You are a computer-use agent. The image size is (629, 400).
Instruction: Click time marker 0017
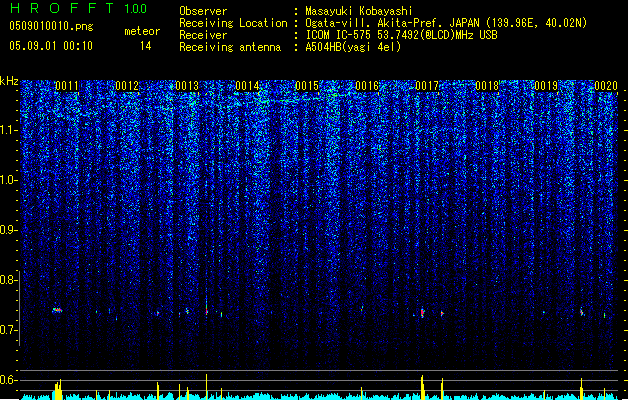(427, 86)
